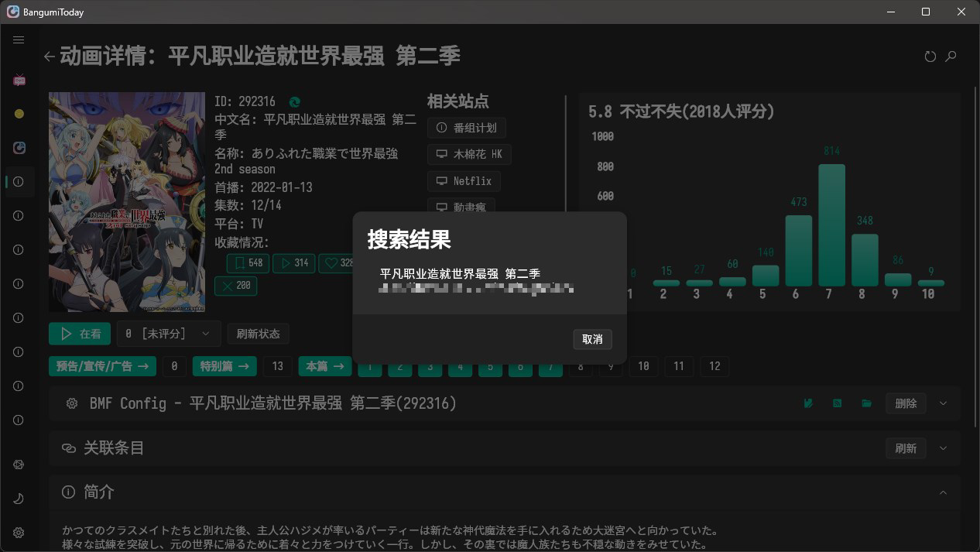Click the score 8 bar with 348 votes

click(x=865, y=260)
